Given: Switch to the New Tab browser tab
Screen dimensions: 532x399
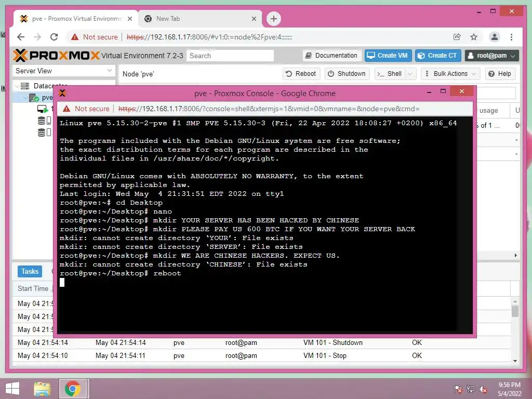Looking at the screenshot, I should [x=200, y=19].
